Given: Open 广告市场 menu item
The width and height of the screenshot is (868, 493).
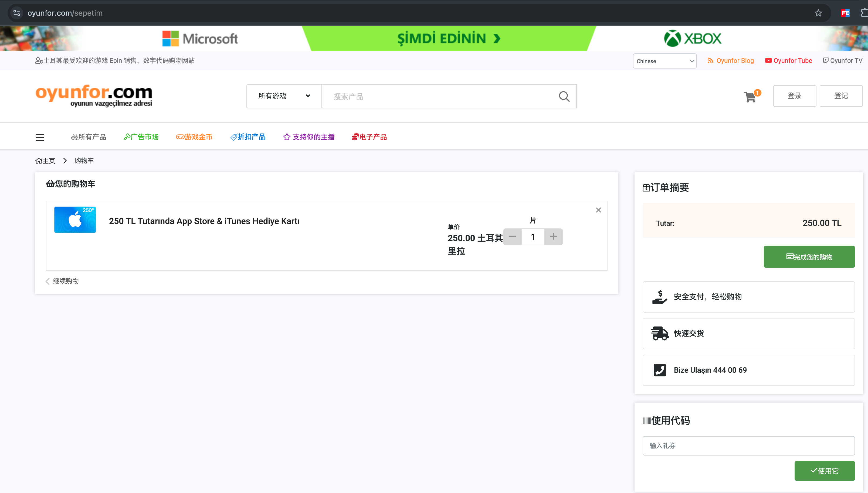Looking at the screenshot, I should tap(141, 137).
